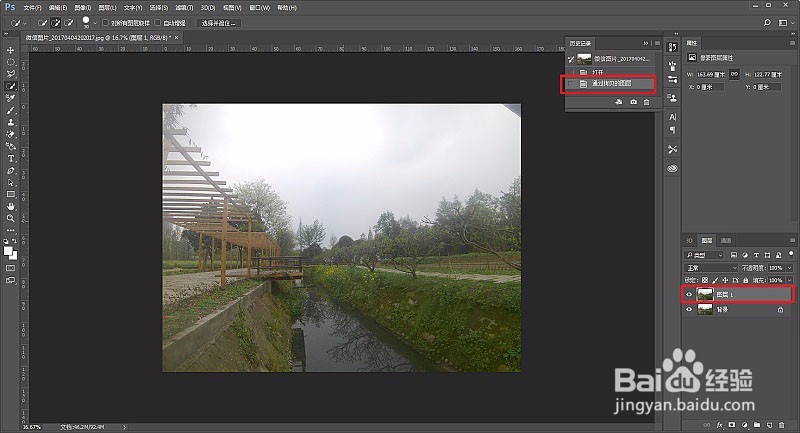
Task: Enable the Auto-Enhance checkbox
Action: (158, 23)
